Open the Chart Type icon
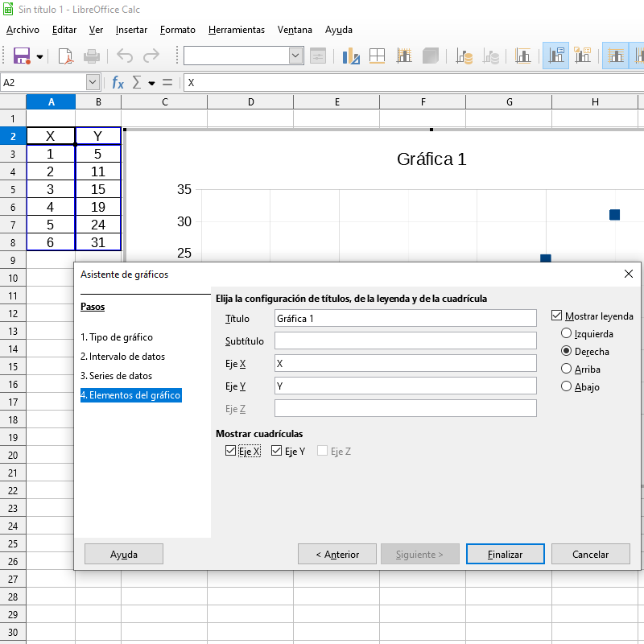Image resolution: width=644 pixels, height=644 pixels. click(x=351, y=56)
